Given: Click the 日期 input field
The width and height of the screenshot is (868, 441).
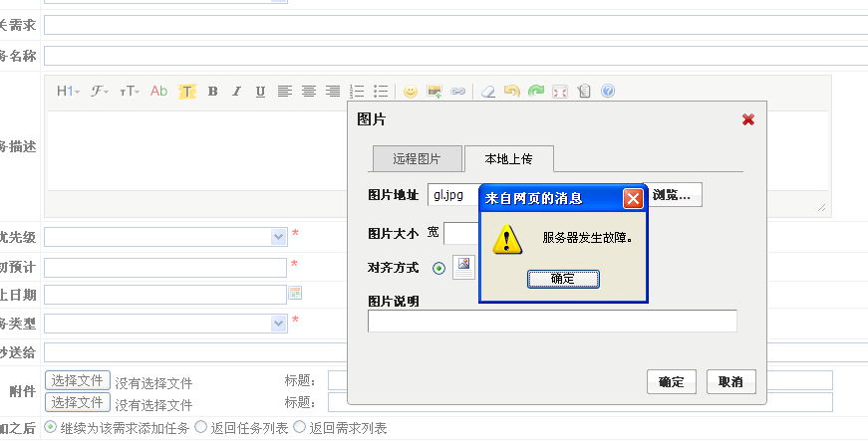Looking at the screenshot, I should (x=165, y=295).
